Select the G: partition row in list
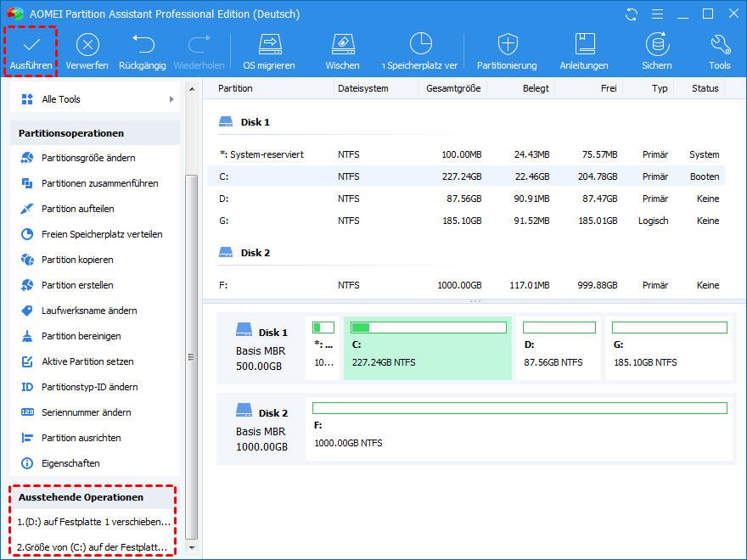 466,221
